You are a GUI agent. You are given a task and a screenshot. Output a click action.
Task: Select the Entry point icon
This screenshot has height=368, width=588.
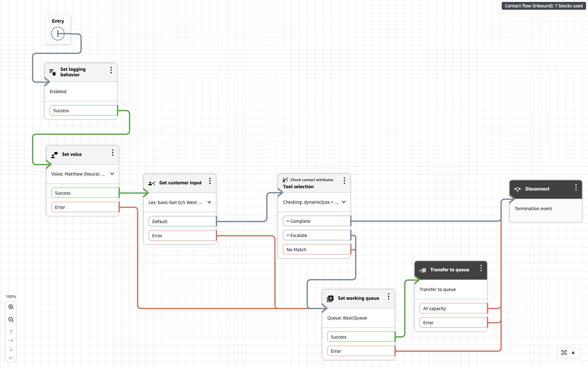click(58, 33)
